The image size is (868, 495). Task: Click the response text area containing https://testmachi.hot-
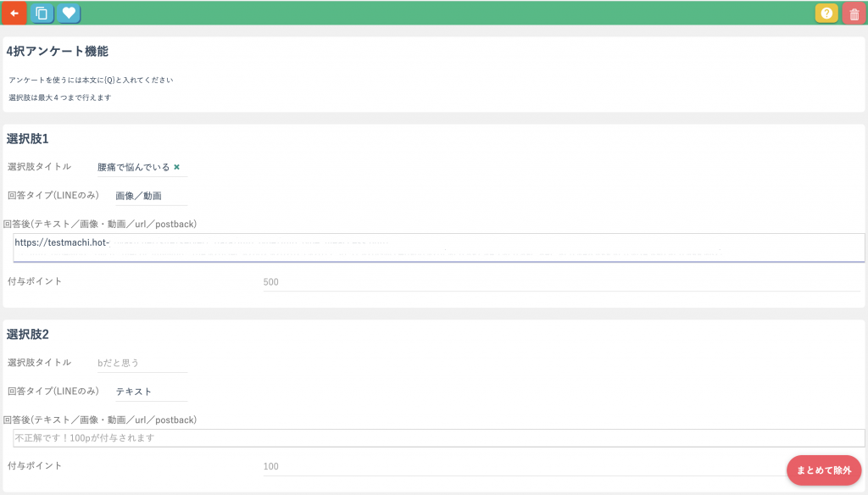coord(438,247)
